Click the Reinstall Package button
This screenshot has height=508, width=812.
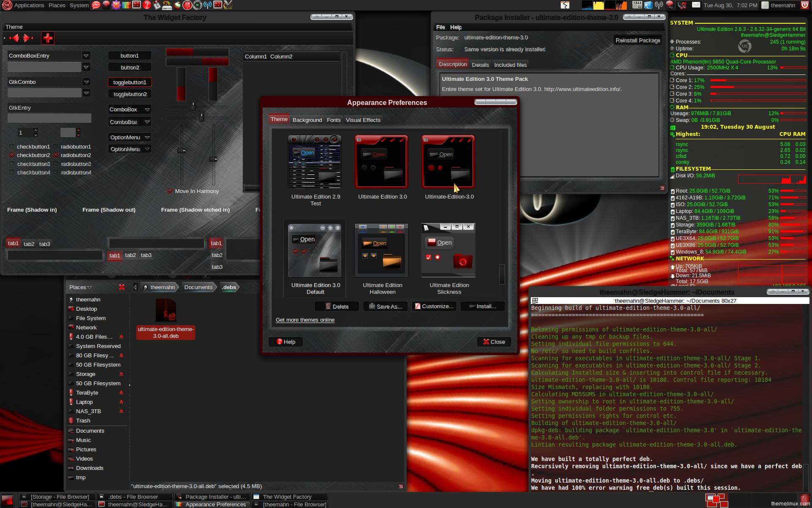[638, 40]
